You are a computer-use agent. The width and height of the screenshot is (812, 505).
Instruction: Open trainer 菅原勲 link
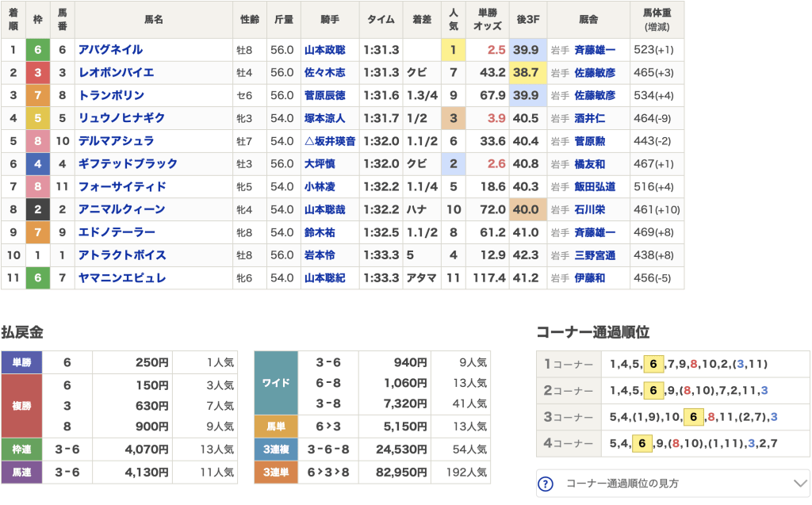pos(590,141)
